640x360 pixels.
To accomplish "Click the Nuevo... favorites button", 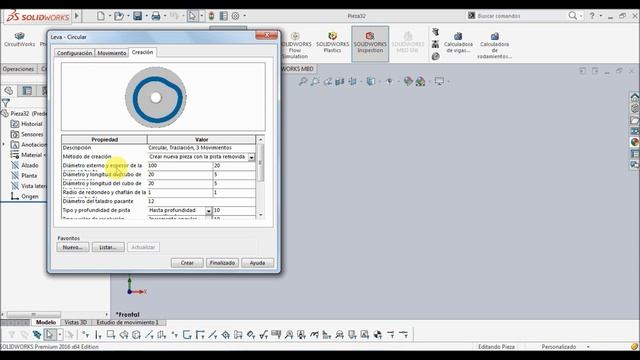I will click(x=73, y=247).
